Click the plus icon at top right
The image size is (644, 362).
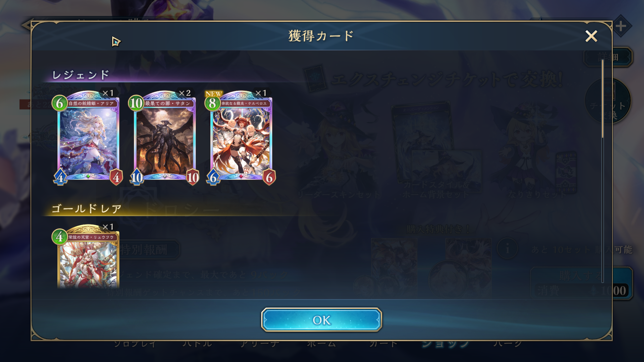pyautogui.click(x=621, y=26)
